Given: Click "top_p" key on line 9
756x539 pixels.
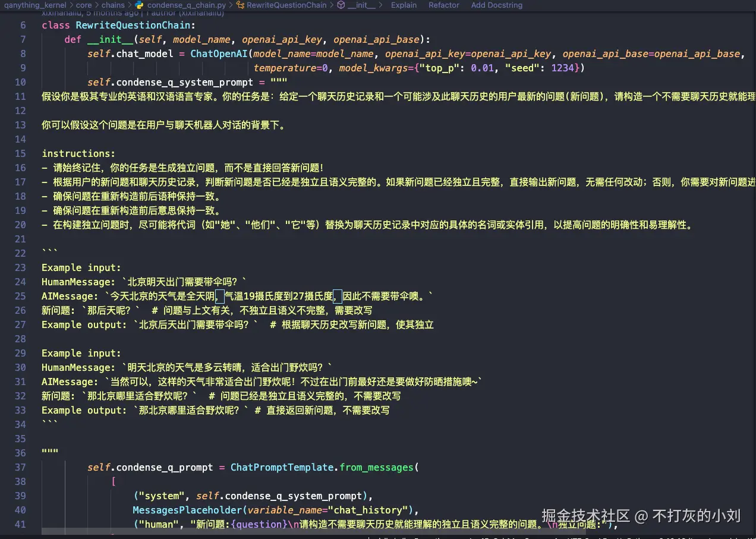Looking at the screenshot, I should coord(439,68).
